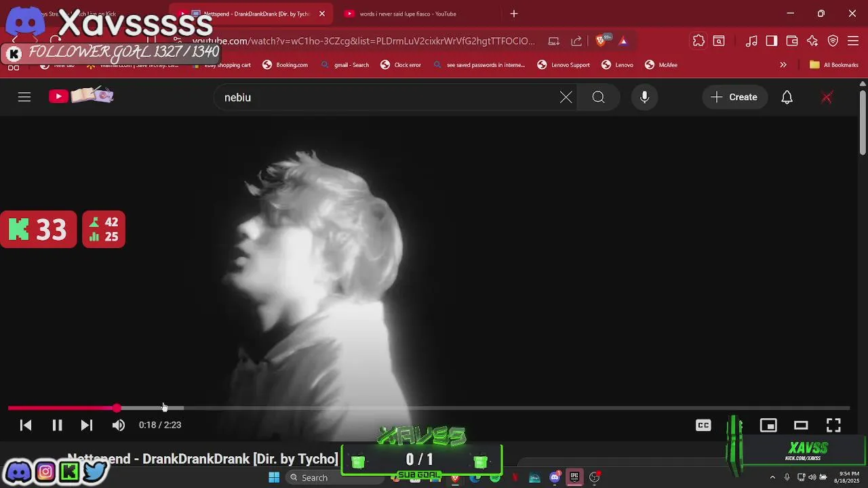Start voice search with microphone

(644, 97)
